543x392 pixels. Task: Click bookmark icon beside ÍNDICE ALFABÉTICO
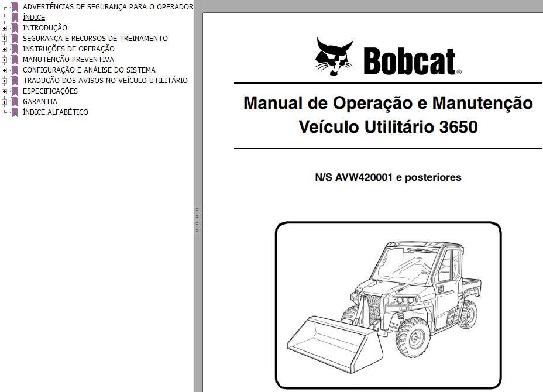[15, 112]
